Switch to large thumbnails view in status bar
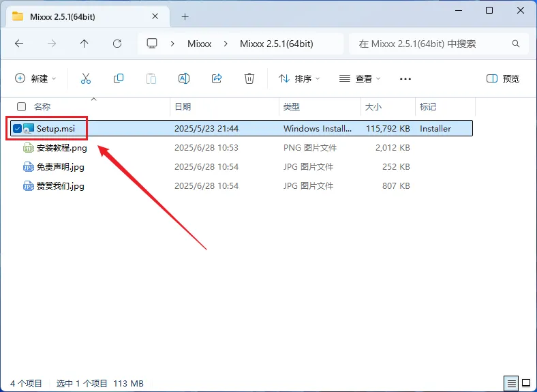Viewport: 537px width, 392px height. (525, 383)
